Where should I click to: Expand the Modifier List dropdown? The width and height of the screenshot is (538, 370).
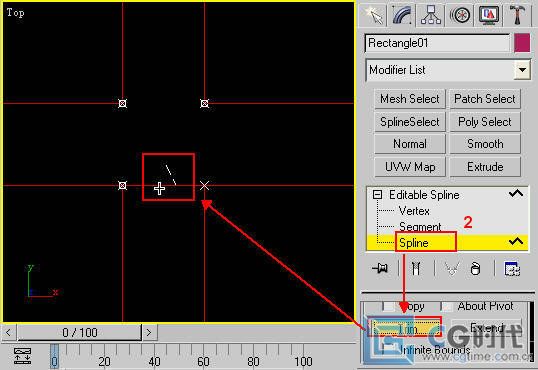[x=522, y=70]
